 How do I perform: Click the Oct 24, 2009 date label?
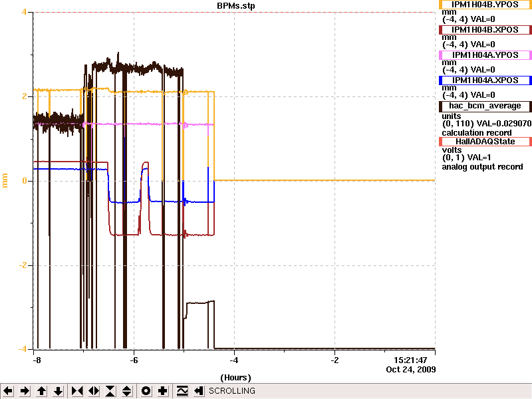point(411,370)
